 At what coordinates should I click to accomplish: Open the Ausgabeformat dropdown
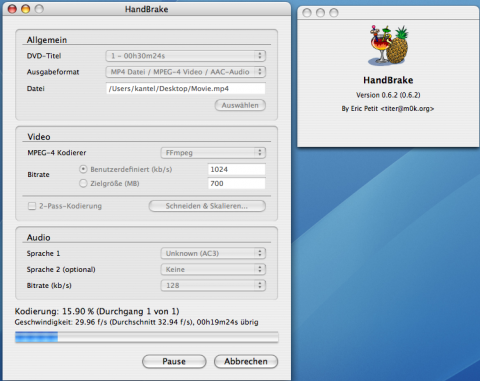pyautogui.click(x=186, y=72)
